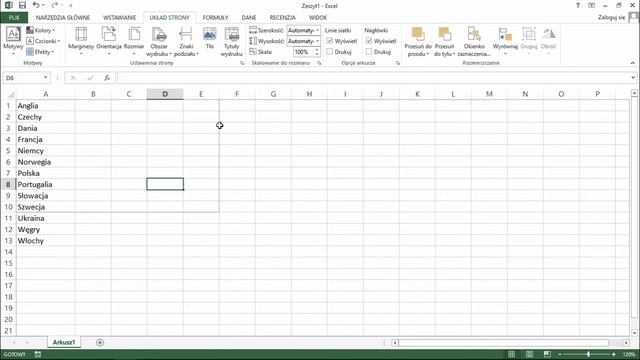The height and width of the screenshot is (360, 640).
Task: Open Opcje arkusza dialog launcher
Action: click(398, 63)
